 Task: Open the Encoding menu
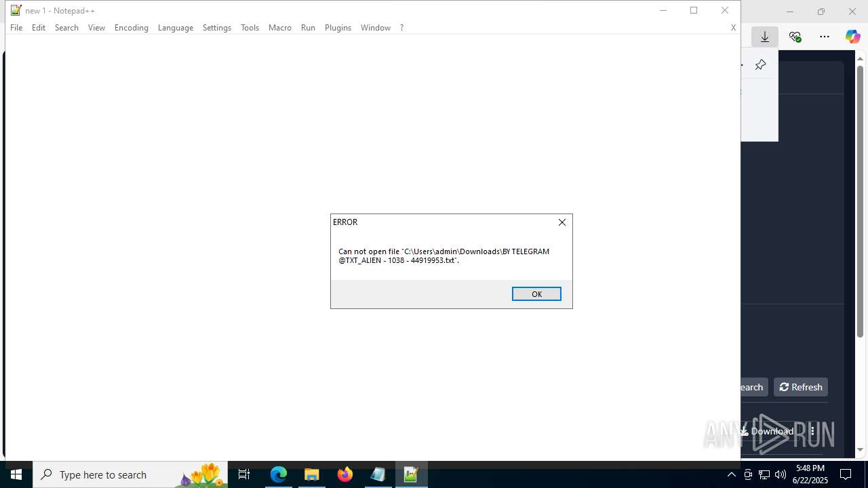coord(131,28)
